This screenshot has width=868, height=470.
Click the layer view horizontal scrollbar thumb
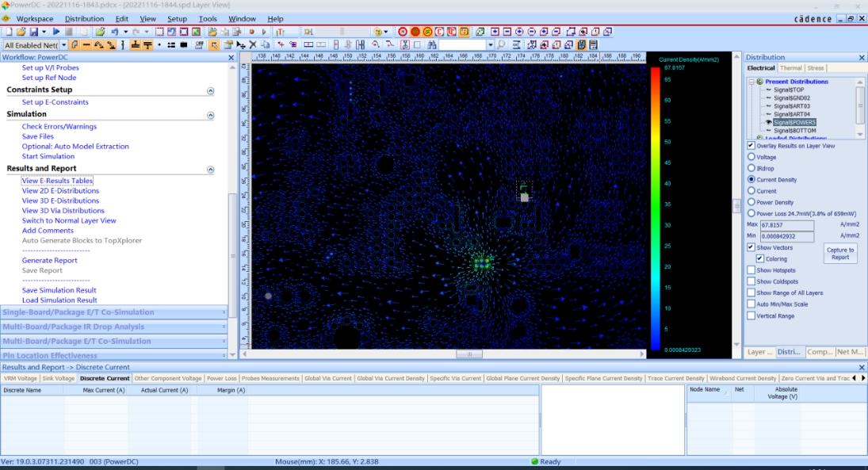(468, 353)
